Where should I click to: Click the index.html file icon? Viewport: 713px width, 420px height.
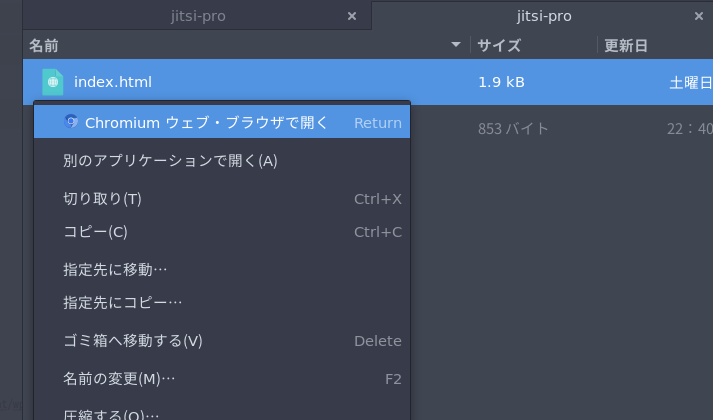53,82
